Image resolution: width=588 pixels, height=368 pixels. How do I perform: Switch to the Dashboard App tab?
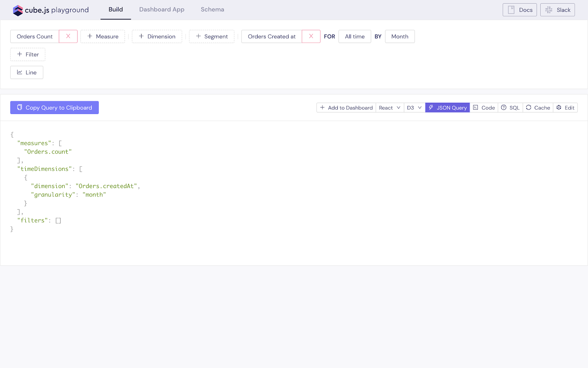tap(162, 10)
